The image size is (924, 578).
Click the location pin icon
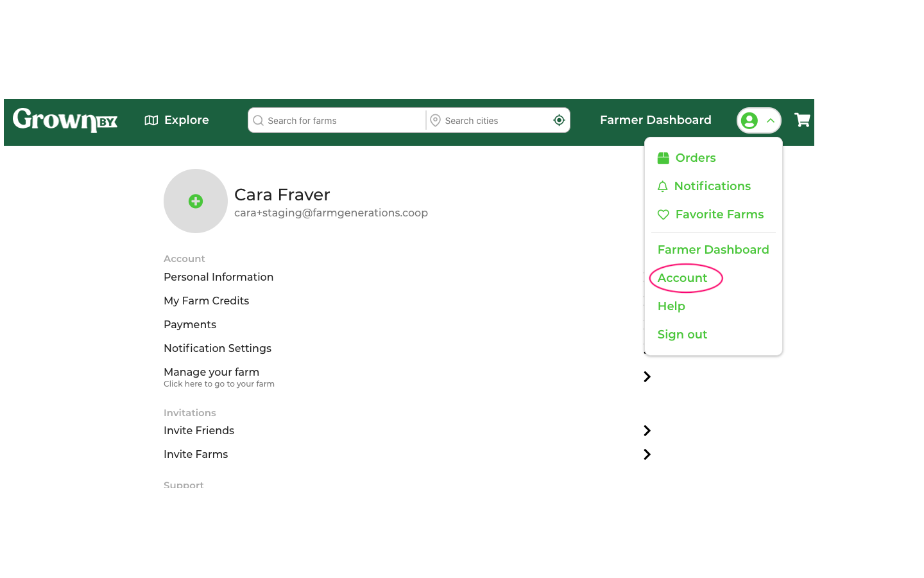click(x=435, y=121)
